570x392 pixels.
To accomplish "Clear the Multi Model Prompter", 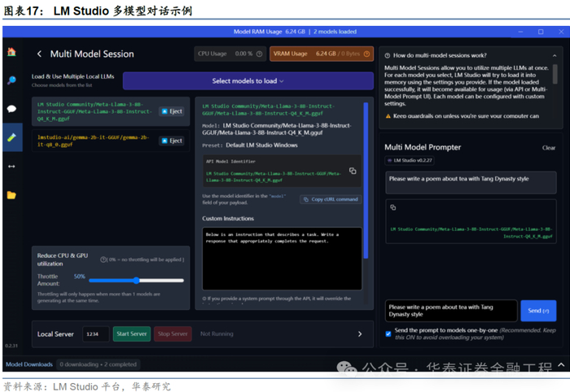I will point(549,148).
